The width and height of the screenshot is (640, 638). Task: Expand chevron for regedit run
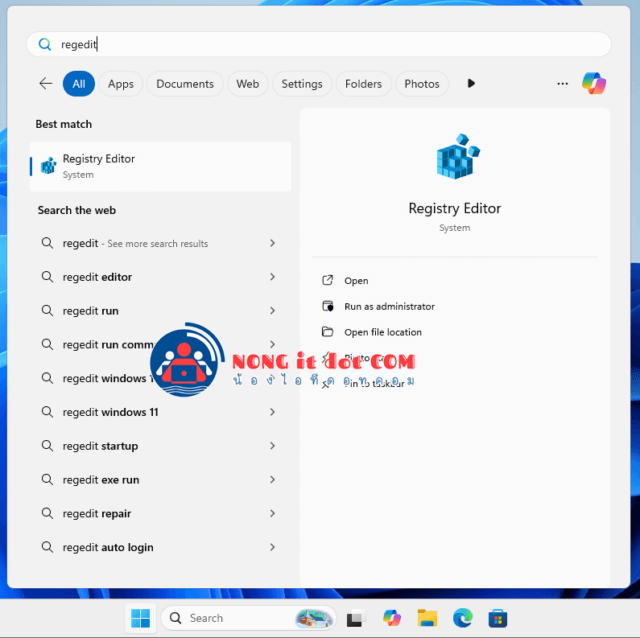[x=272, y=311]
